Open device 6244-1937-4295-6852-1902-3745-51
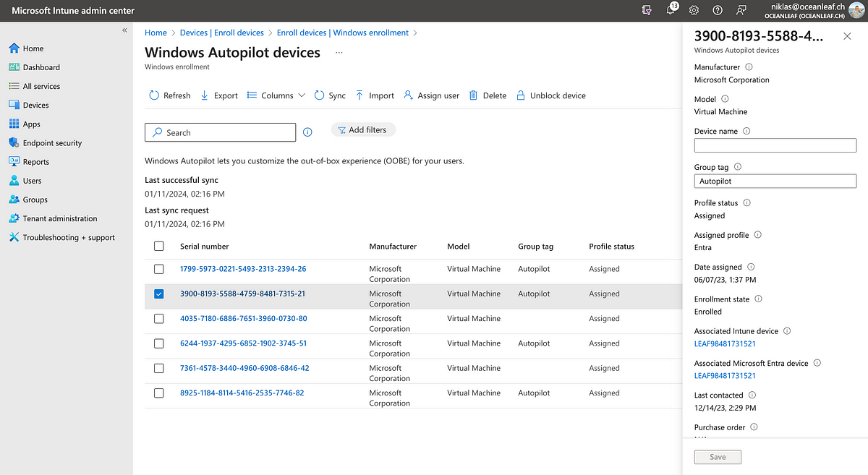 pos(243,343)
